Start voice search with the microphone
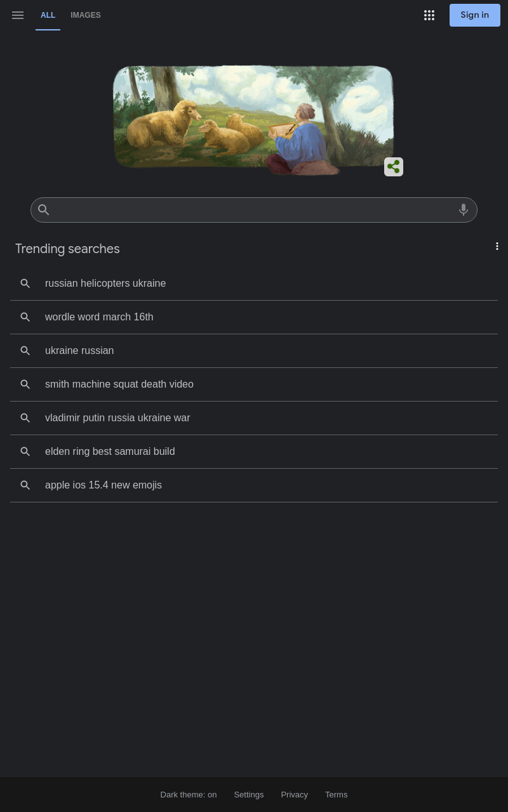The width and height of the screenshot is (508, 812). (464, 210)
